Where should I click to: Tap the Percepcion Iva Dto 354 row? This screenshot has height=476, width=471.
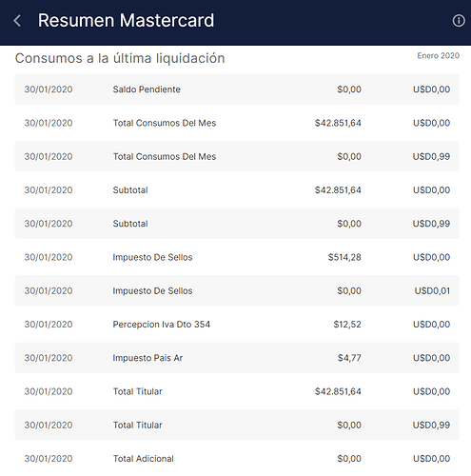point(237,325)
